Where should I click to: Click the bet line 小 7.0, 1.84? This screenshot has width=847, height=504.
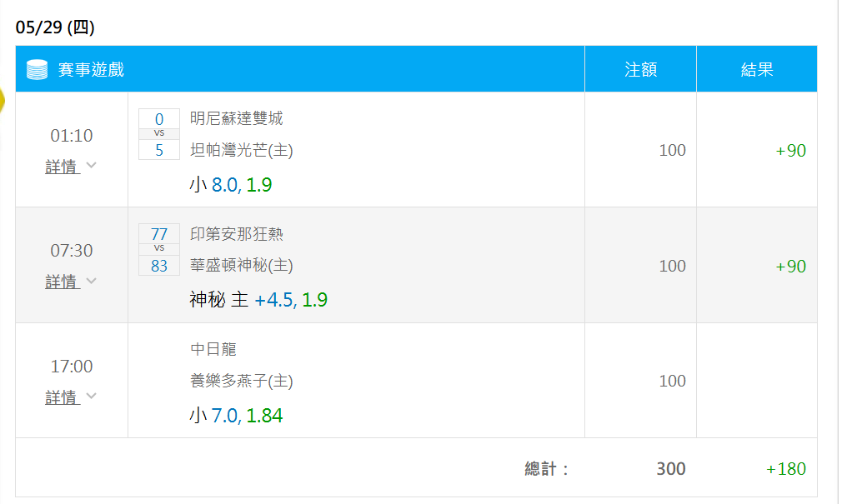click(236, 416)
